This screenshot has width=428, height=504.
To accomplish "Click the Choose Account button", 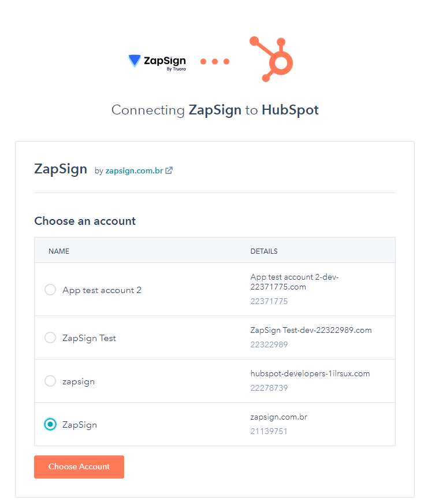I will click(x=79, y=466).
